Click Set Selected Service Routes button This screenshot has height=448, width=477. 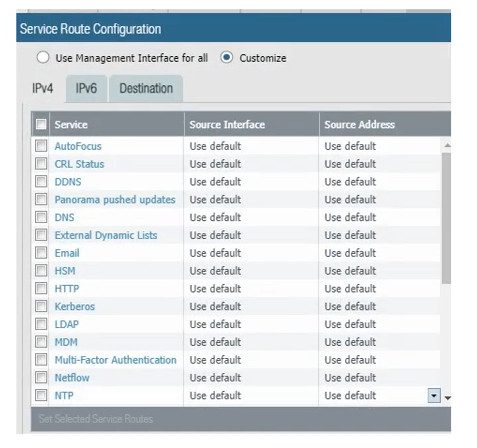click(x=96, y=419)
